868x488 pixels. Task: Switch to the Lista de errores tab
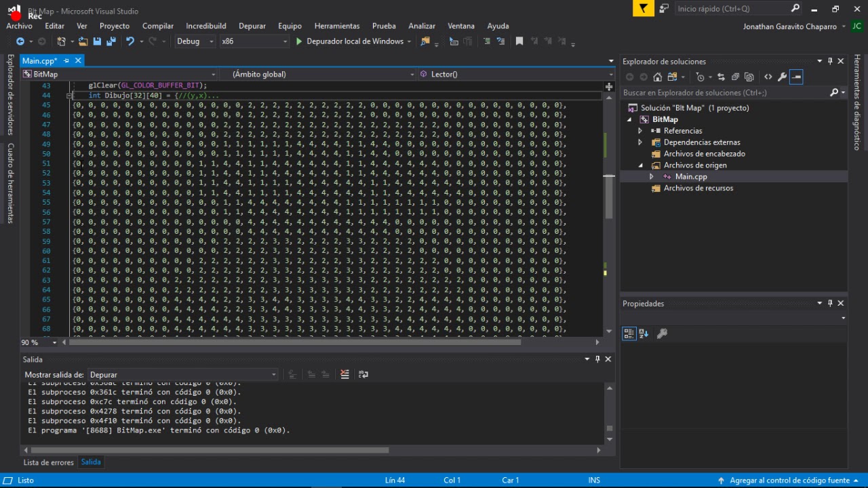pos(48,462)
